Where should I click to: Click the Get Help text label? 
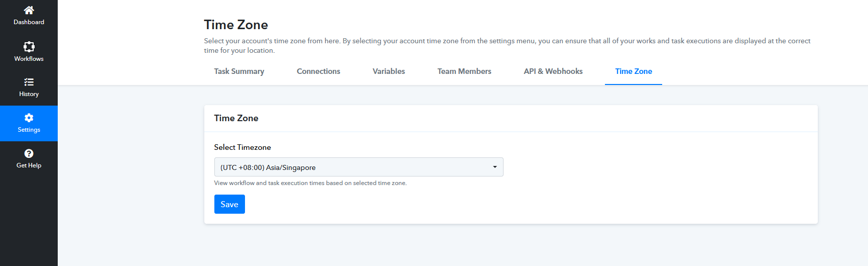coord(29,165)
